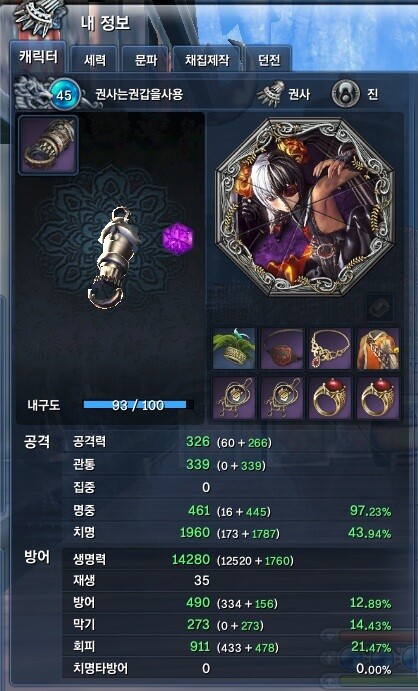Open the 채집제작 tab

point(207,59)
